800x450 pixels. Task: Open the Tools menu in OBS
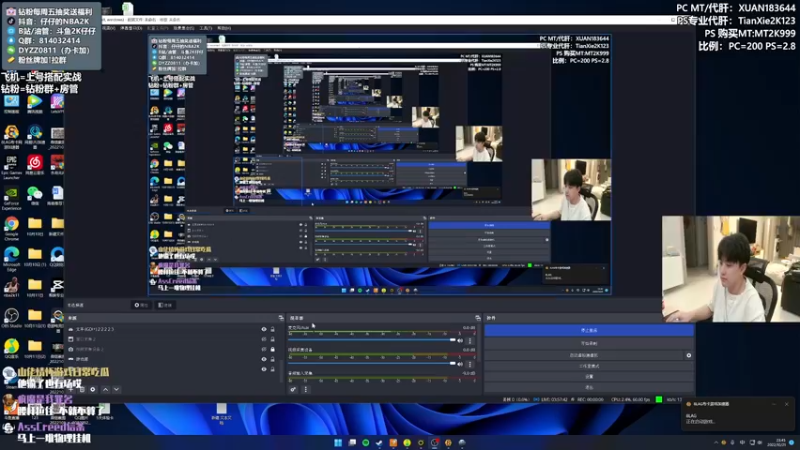click(x=206, y=28)
